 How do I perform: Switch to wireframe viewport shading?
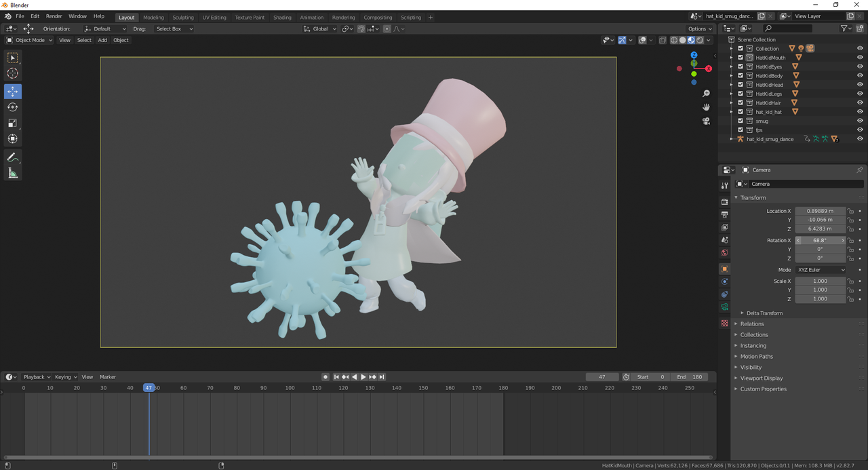(674, 40)
